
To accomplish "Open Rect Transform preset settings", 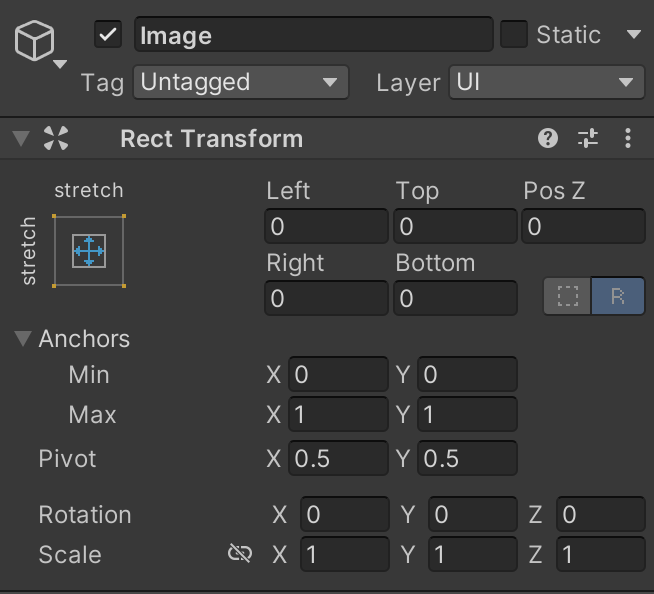I will [x=588, y=139].
